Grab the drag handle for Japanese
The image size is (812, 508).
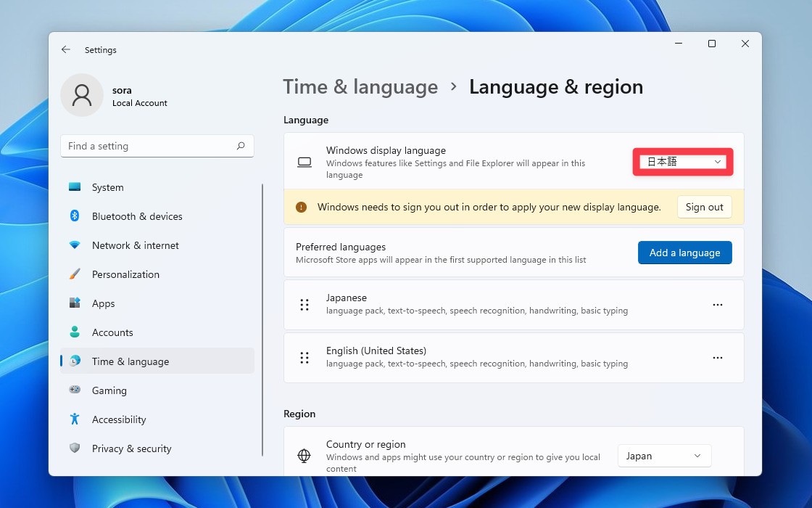coord(304,305)
